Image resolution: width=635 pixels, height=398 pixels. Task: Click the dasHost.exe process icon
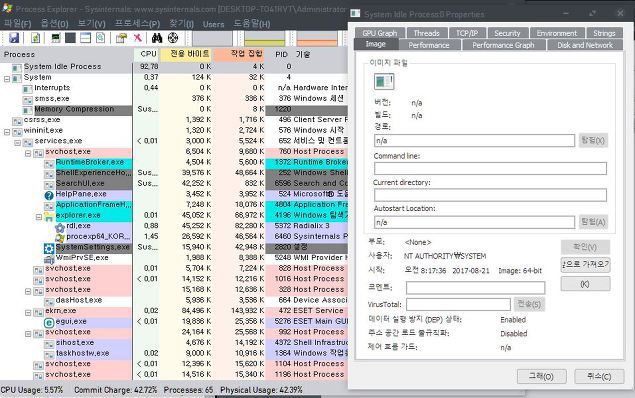pyautogui.click(x=49, y=302)
